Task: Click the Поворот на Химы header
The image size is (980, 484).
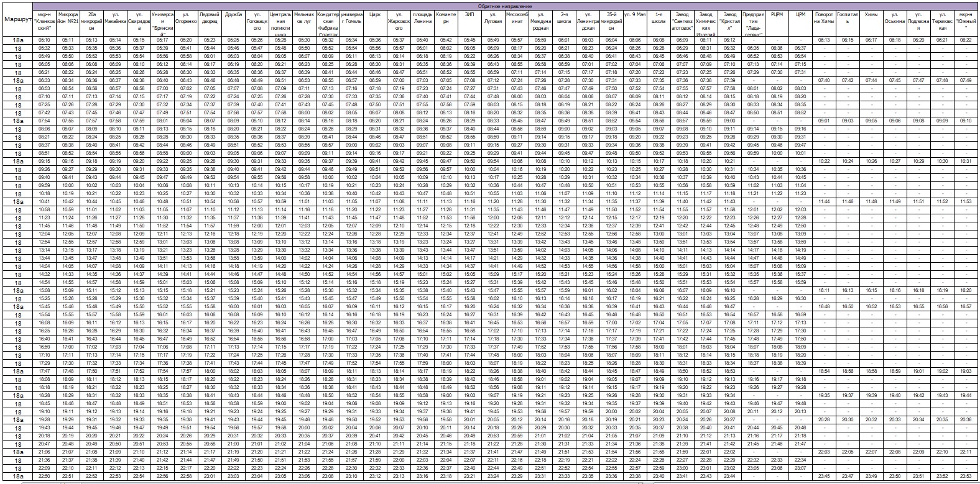Action: (x=824, y=23)
